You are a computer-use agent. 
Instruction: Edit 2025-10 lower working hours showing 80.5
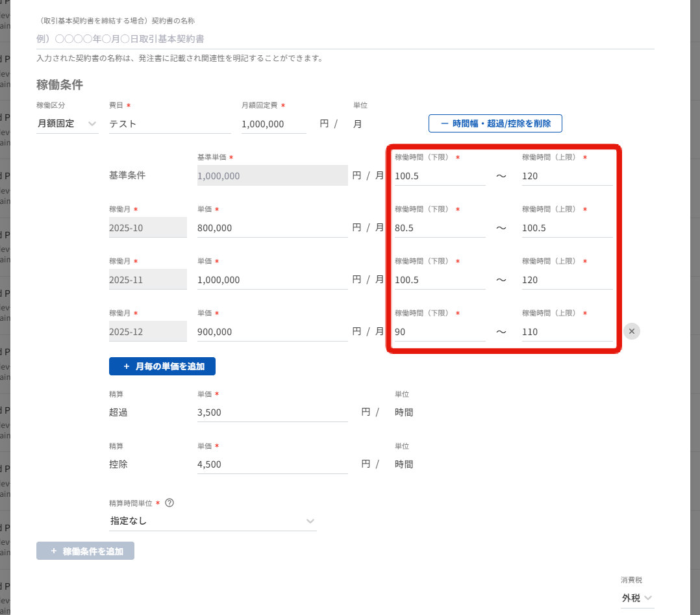coord(440,228)
